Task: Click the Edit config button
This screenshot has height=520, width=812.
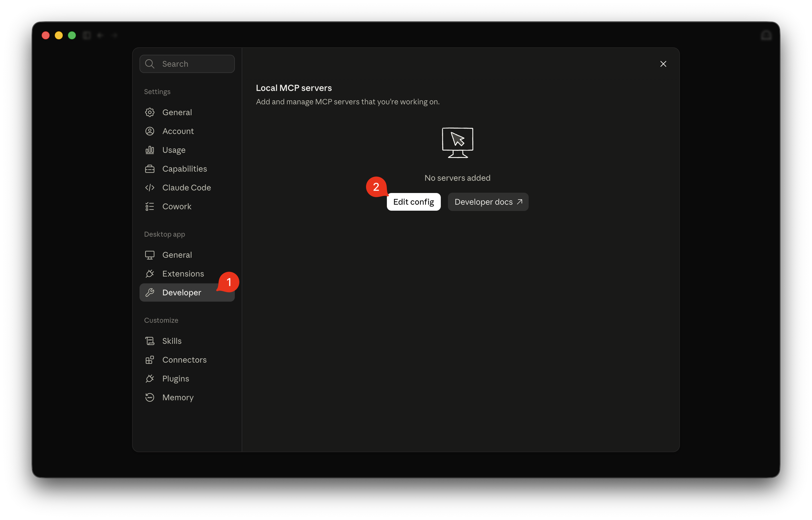Action: click(x=414, y=202)
